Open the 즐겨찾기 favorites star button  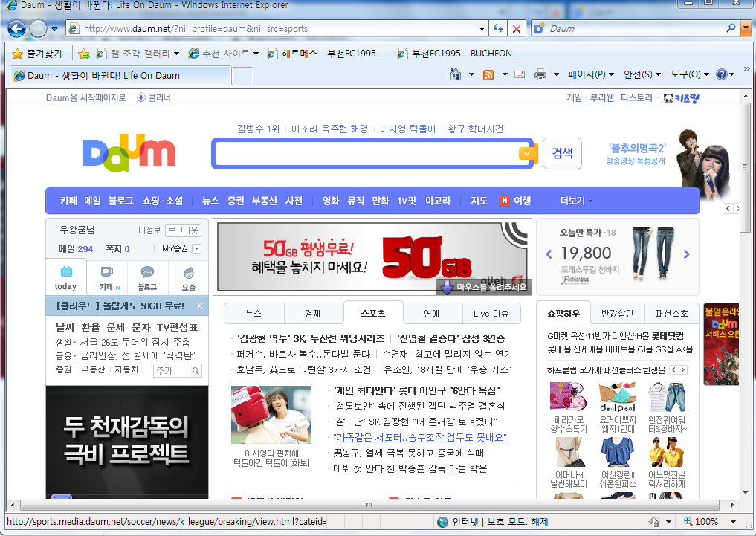[37, 54]
